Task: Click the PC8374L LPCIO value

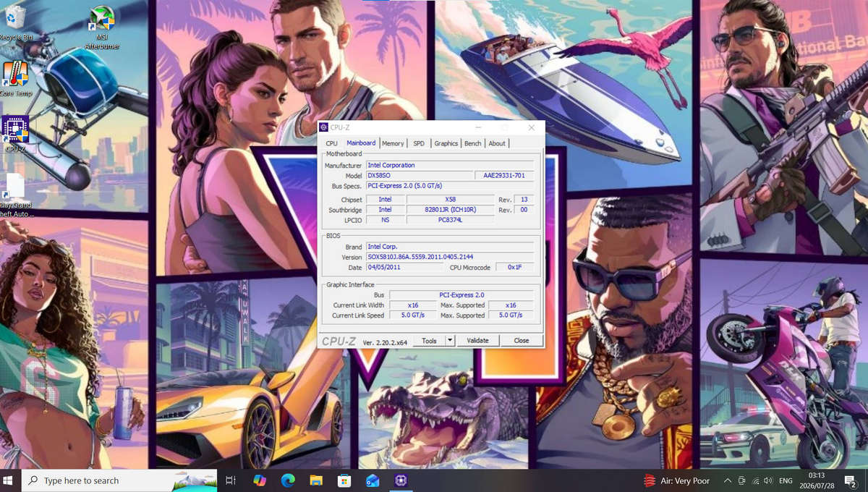Action: tap(450, 219)
